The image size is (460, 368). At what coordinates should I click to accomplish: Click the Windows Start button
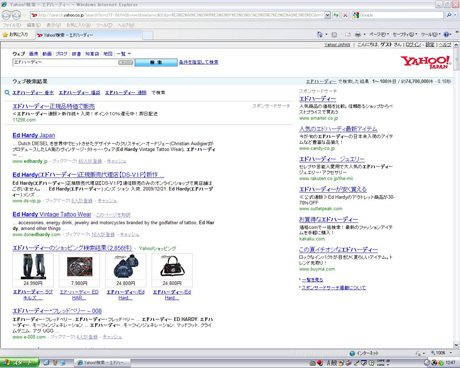[x=19, y=363]
